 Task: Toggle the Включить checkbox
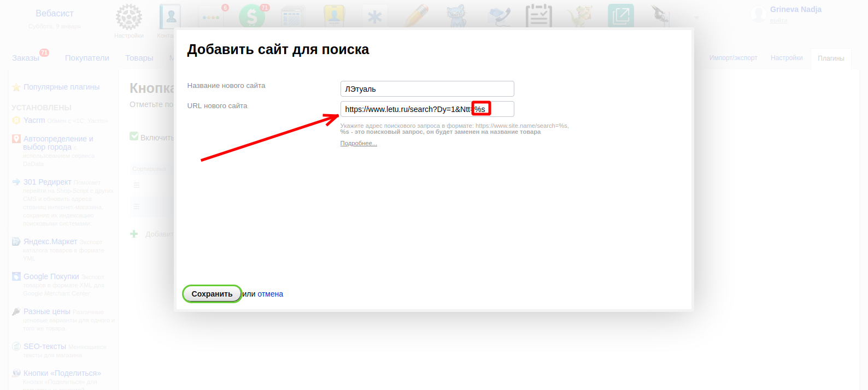pyautogui.click(x=134, y=136)
